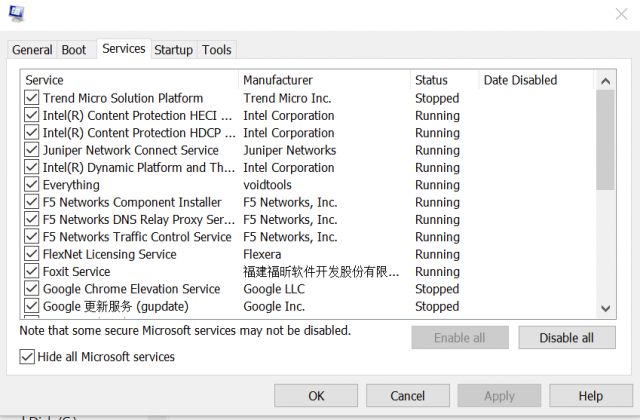The height and width of the screenshot is (420, 640).
Task: Disable the Foxit Service checkbox
Action: (31, 271)
